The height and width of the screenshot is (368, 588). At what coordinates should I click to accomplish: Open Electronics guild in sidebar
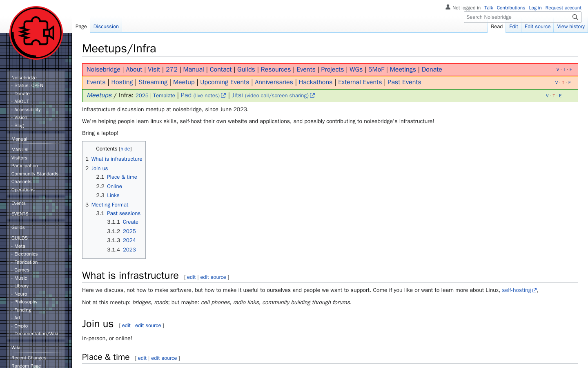pyautogui.click(x=26, y=254)
